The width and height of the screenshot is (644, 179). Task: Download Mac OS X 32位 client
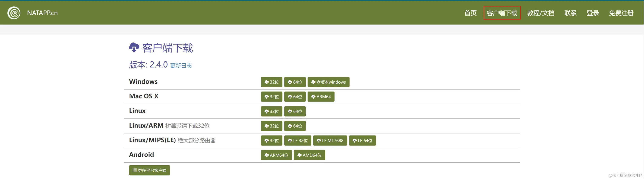272,97
